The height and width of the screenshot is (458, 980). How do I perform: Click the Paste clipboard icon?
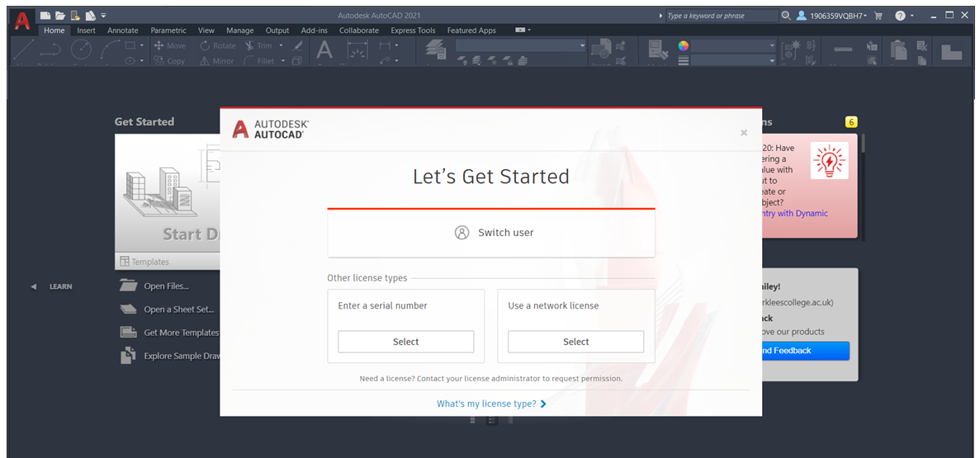(x=898, y=50)
